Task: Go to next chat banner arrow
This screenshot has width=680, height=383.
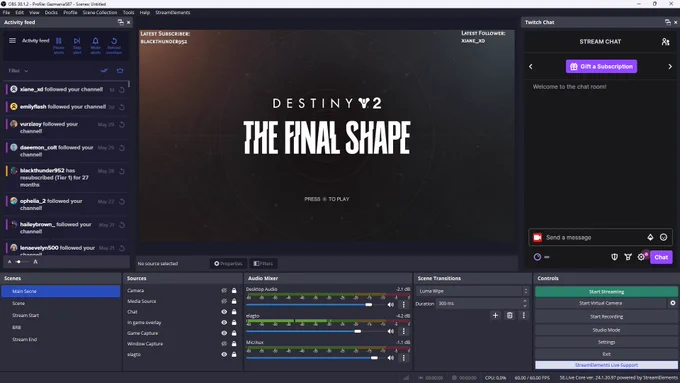Action: [670, 66]
